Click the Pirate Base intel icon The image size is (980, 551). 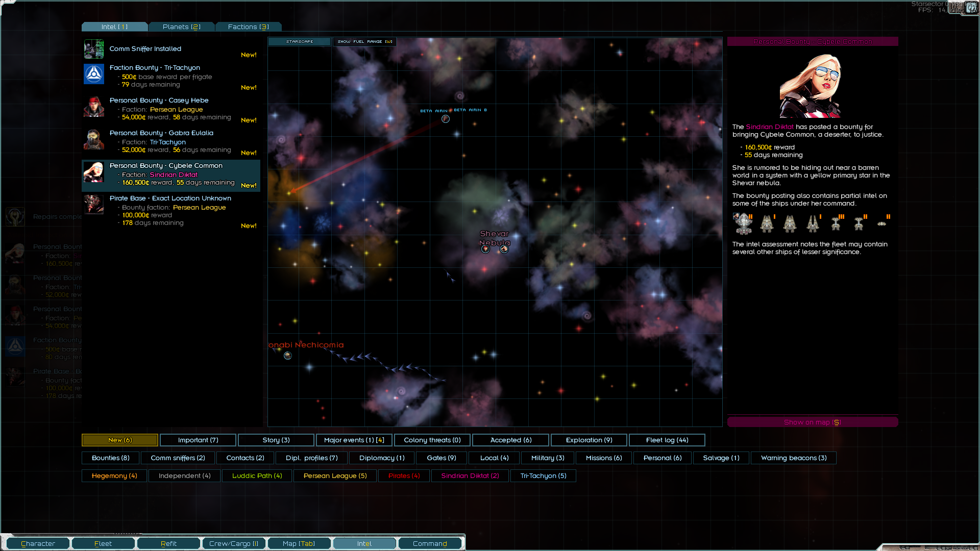pyautogui.click(x=94, y=205)
